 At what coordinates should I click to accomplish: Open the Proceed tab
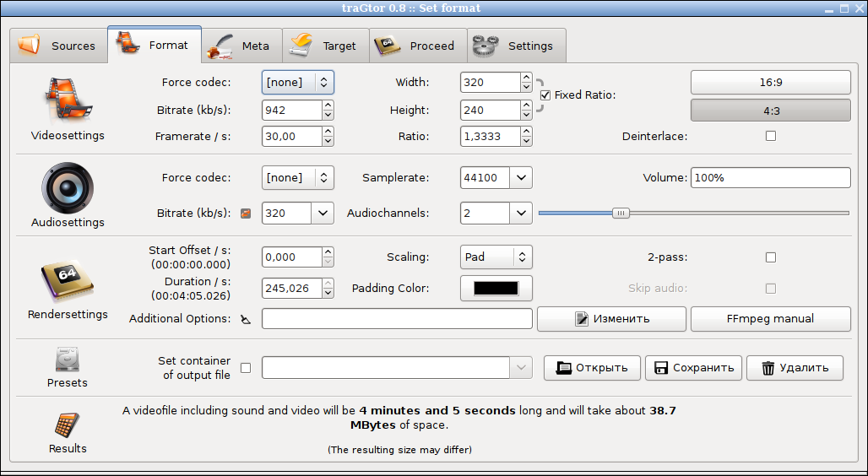(x=418, y=46)
